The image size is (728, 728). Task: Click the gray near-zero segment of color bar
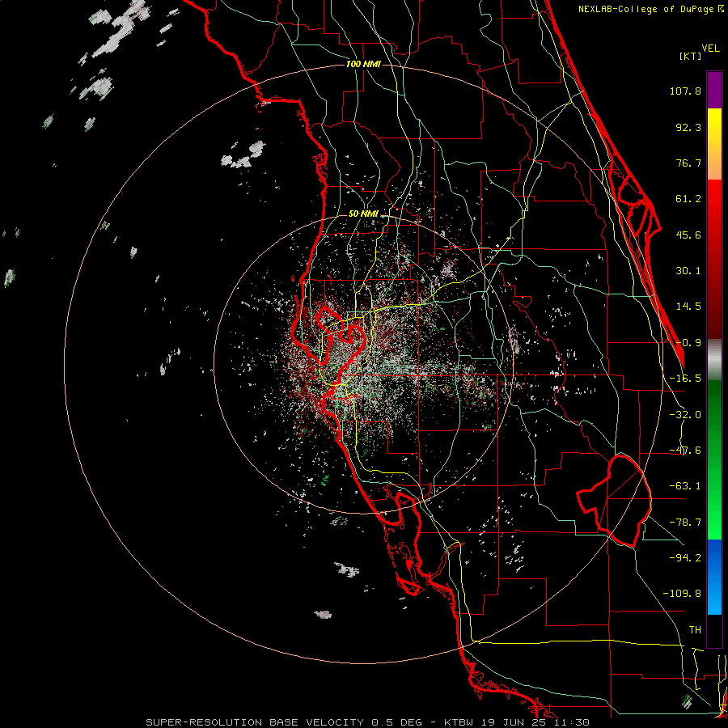pyautogui.click(x=714, y=359)
